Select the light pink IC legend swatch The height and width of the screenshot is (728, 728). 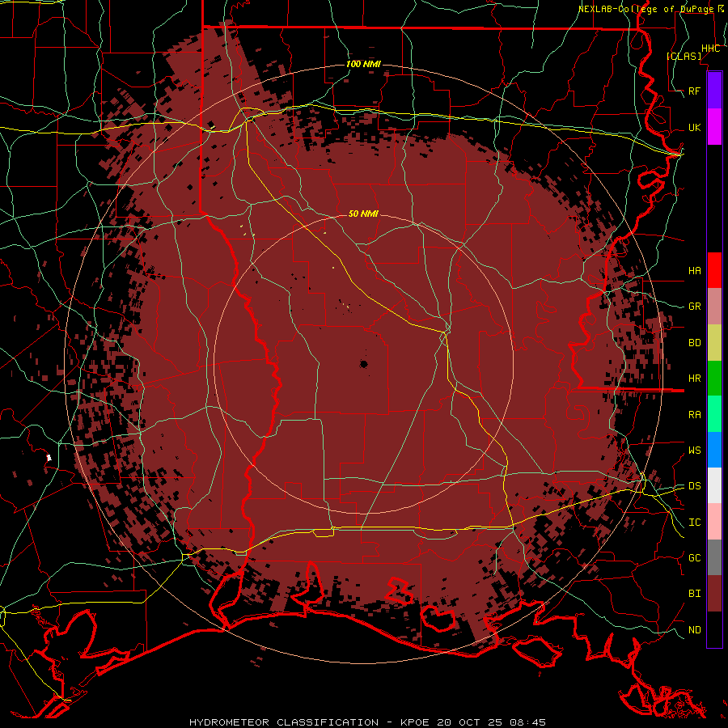(714, 522)
